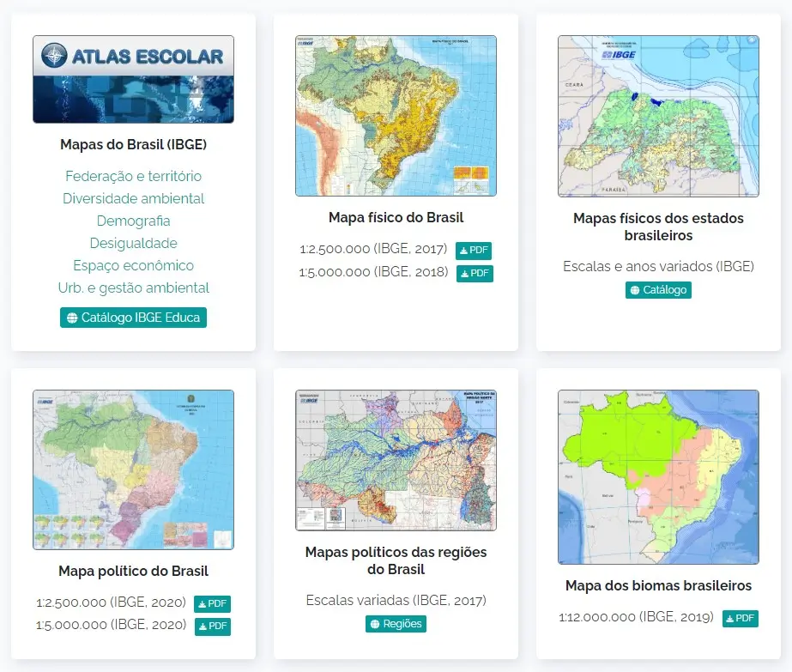Open the Brazilian biomes map thumbnail

(x=658, y=477)
